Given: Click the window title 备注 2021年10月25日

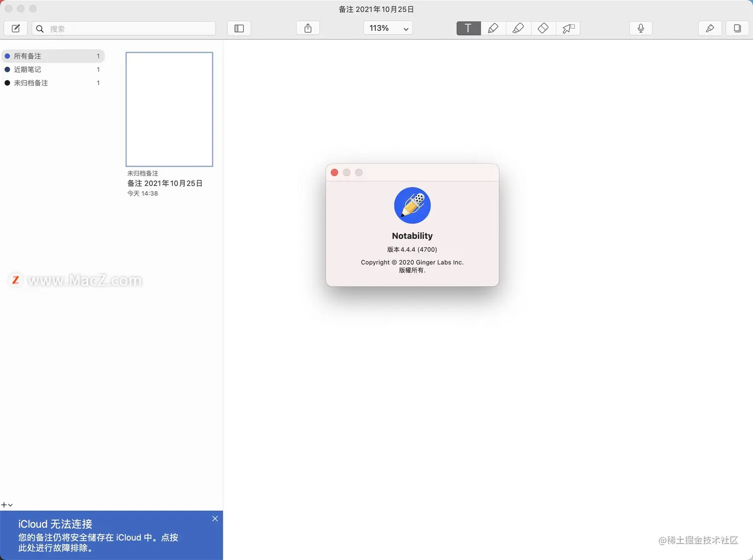Looking at the screenshot, I should click(x=376, y=9).
